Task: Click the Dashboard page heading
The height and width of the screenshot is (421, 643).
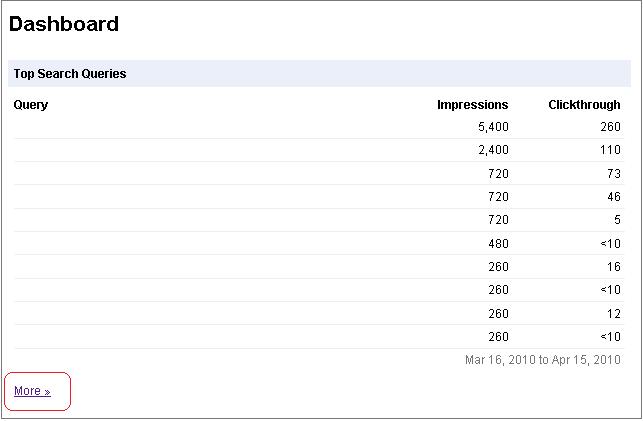Action: [x=64, y=24]
